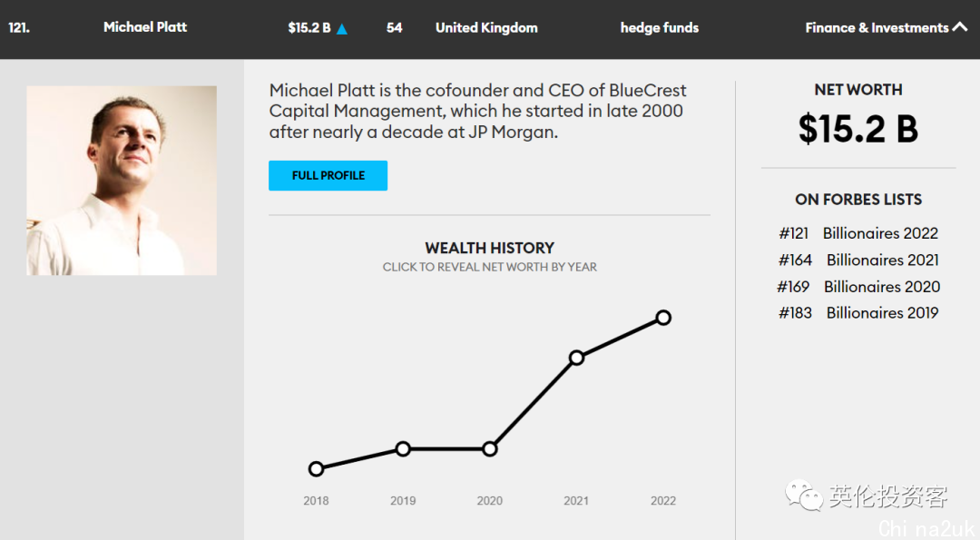Click the WeChat logo watermark icon

coord(804,496)
